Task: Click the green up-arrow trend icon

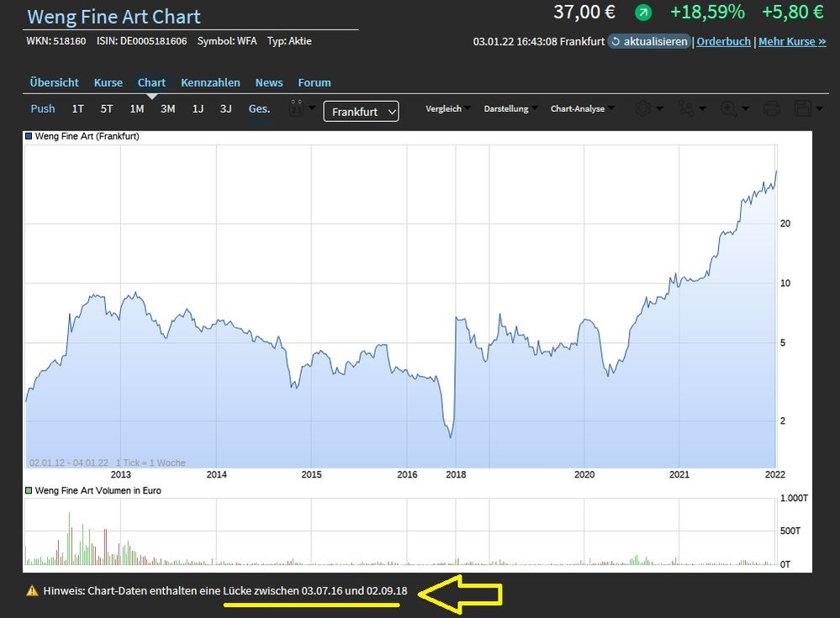Action: click(x=643, y=13)
